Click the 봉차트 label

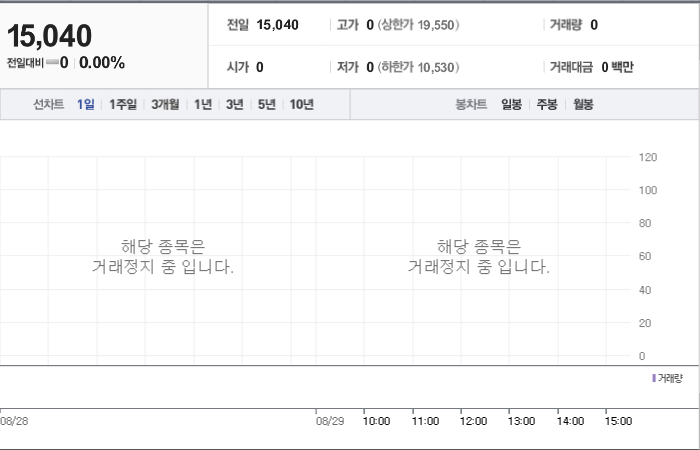pos(471,104)
